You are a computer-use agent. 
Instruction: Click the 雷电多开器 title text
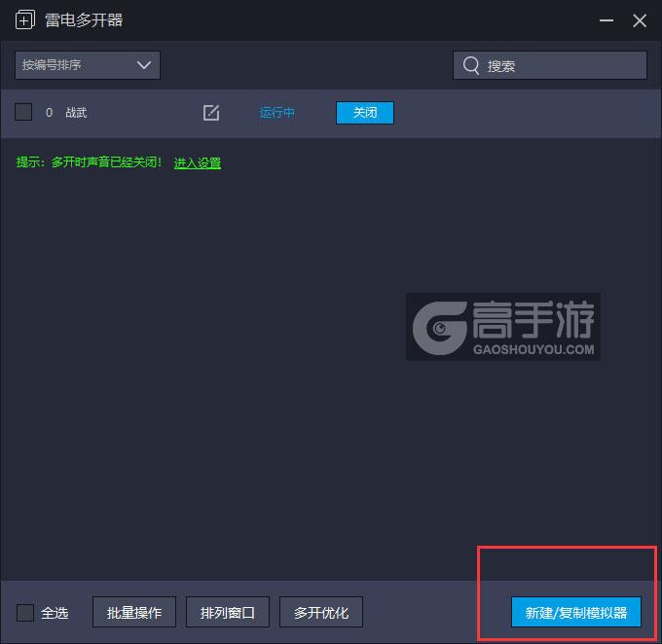(84, 20)
